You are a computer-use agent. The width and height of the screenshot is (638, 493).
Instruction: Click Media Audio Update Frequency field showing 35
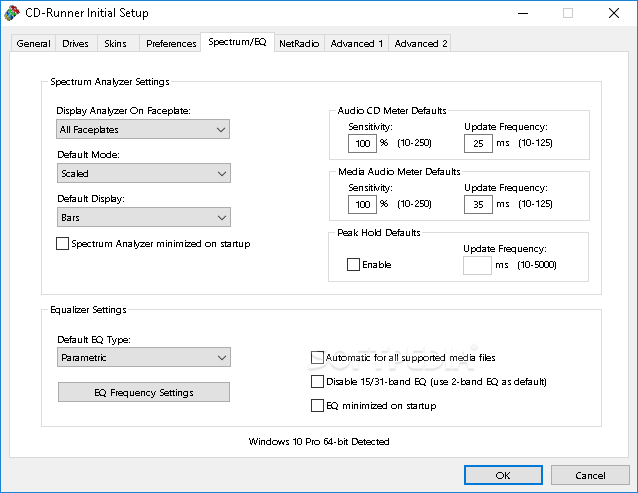[x=478, y=204]
